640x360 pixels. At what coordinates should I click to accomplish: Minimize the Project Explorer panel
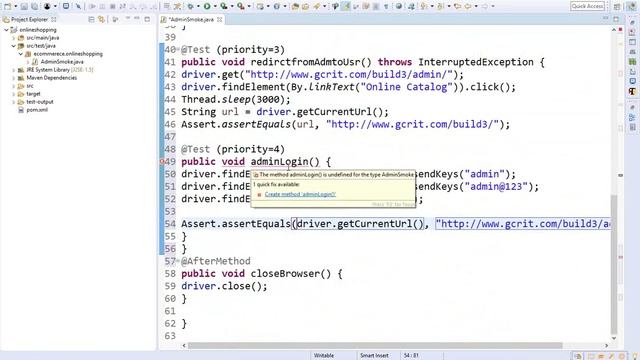coord(137,18)
